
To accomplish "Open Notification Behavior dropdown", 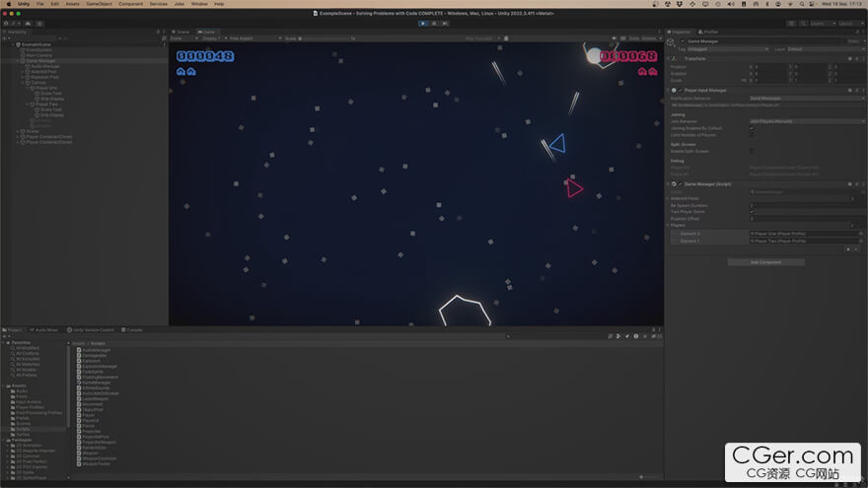I will tap(806, 99).
